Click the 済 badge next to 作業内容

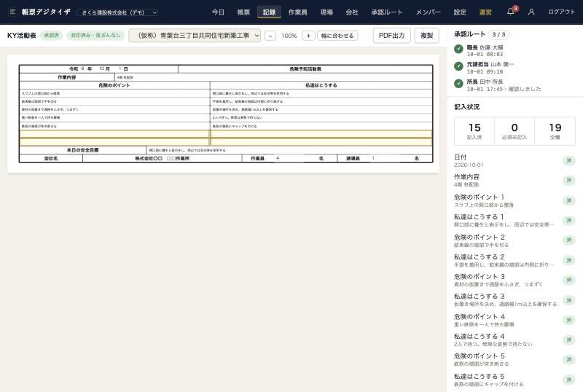569,181
